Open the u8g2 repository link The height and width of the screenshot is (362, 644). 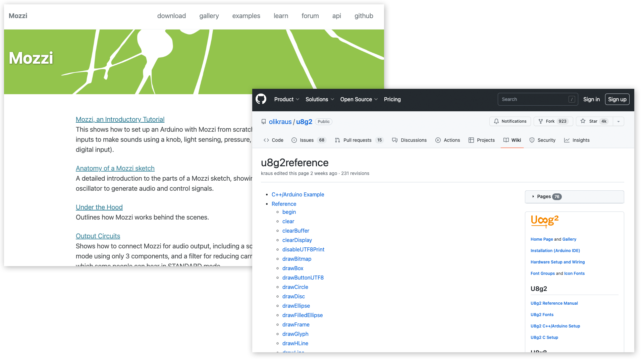coord(304,122)
